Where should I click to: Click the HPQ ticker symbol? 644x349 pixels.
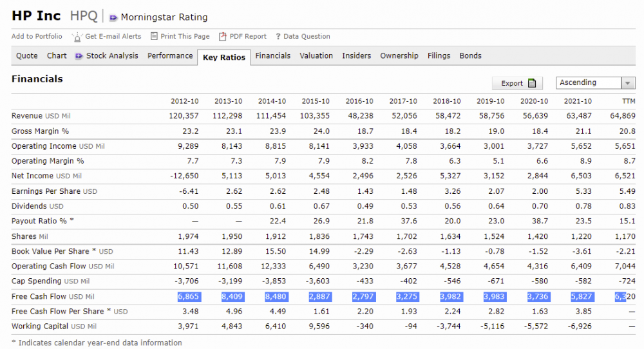tap(84, 16)
